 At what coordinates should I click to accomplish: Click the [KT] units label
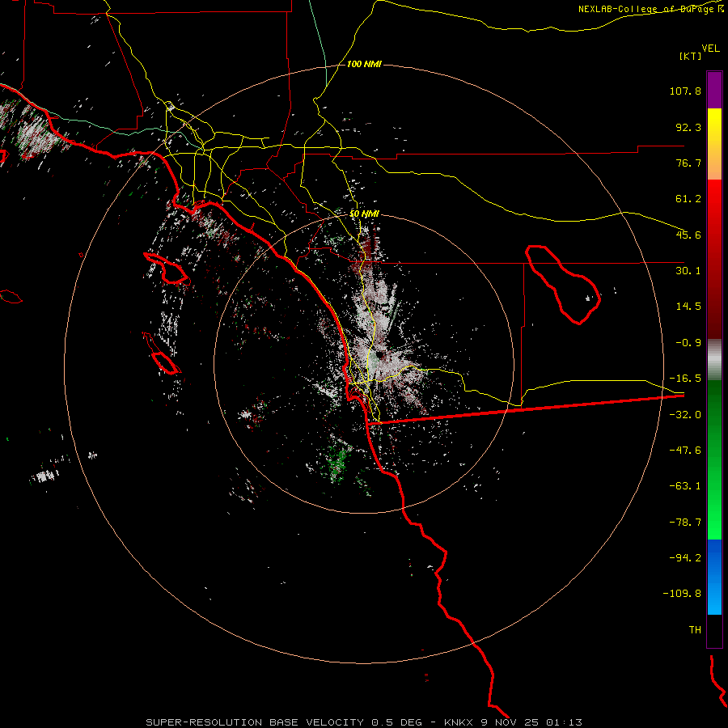(691, 56)
